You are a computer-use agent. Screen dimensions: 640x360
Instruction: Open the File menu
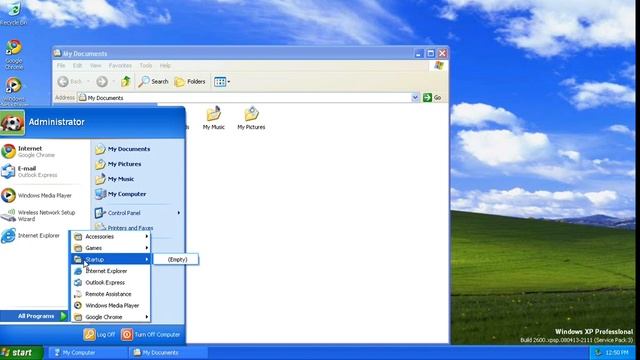(61, 66)
